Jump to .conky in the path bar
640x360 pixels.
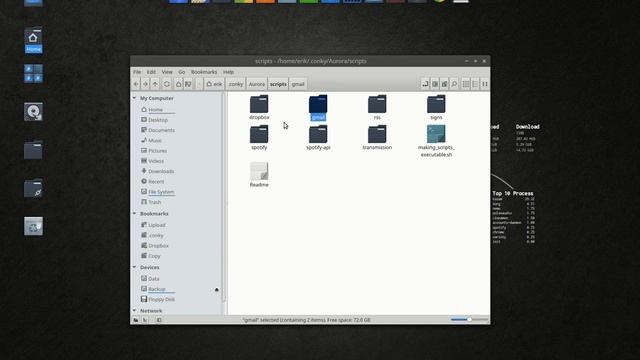(x=236, y=84)
